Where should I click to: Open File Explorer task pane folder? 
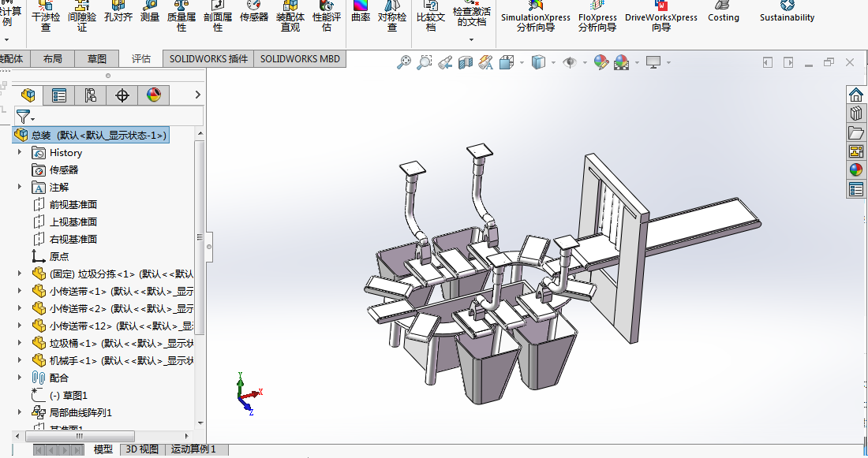tap(856, 132)
